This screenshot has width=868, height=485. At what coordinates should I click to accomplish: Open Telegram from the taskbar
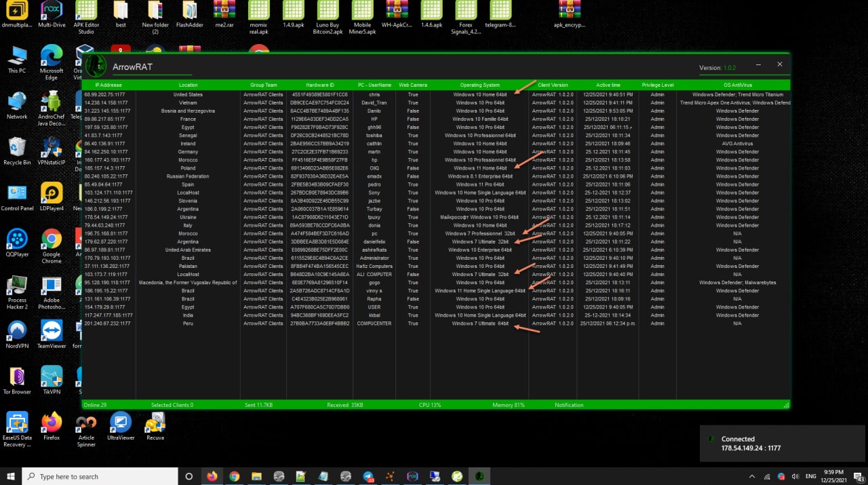click(x=368, y=476)
